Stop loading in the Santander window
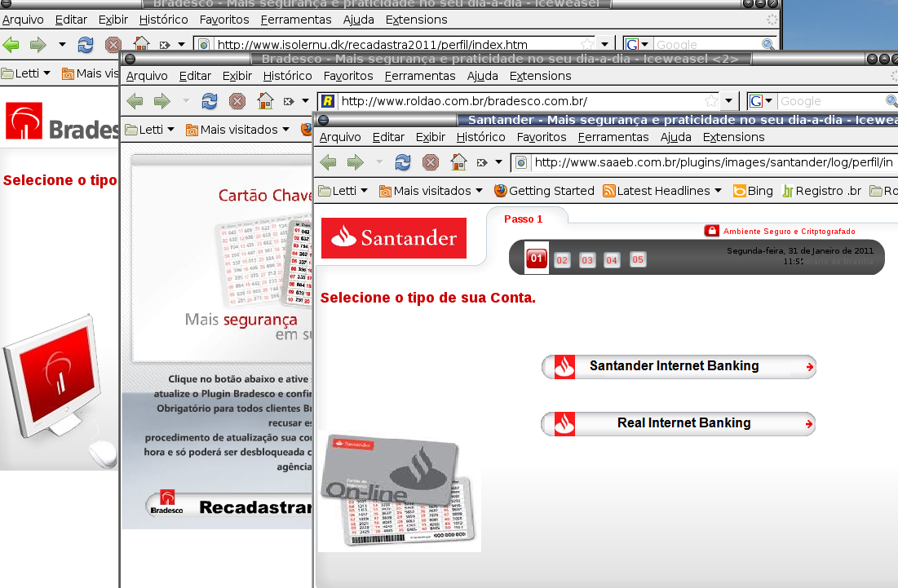898x588 pixels. [x=430, y=162]
